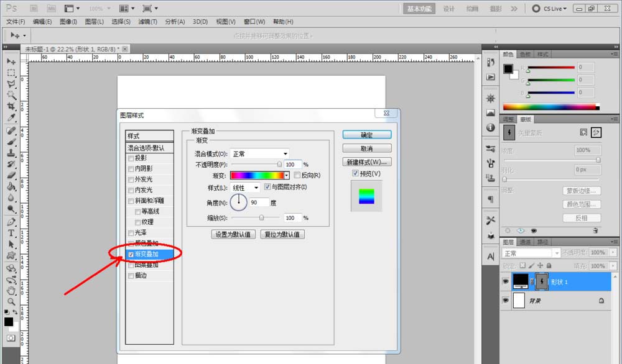Select the Rectangular Marquee tool

point(11,73)
